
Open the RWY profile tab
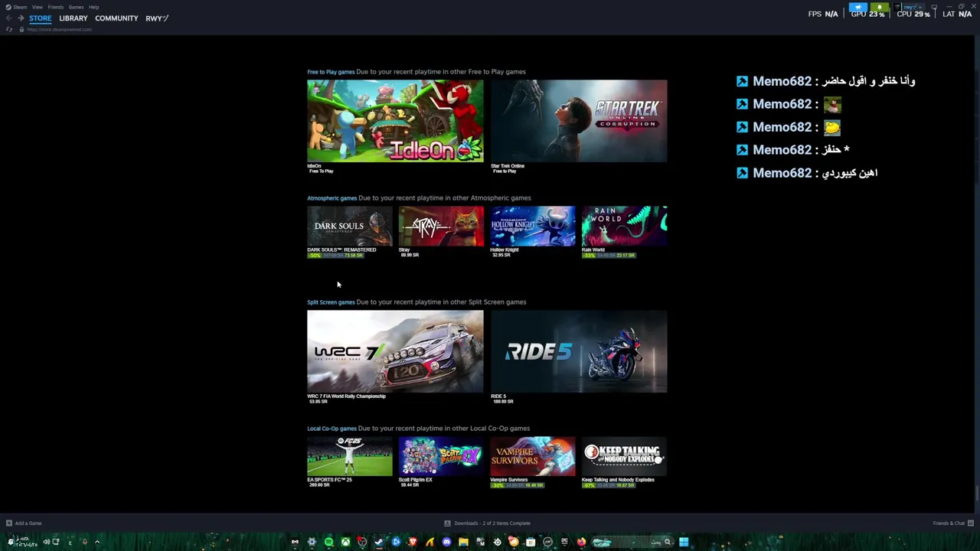click(157, 18)
